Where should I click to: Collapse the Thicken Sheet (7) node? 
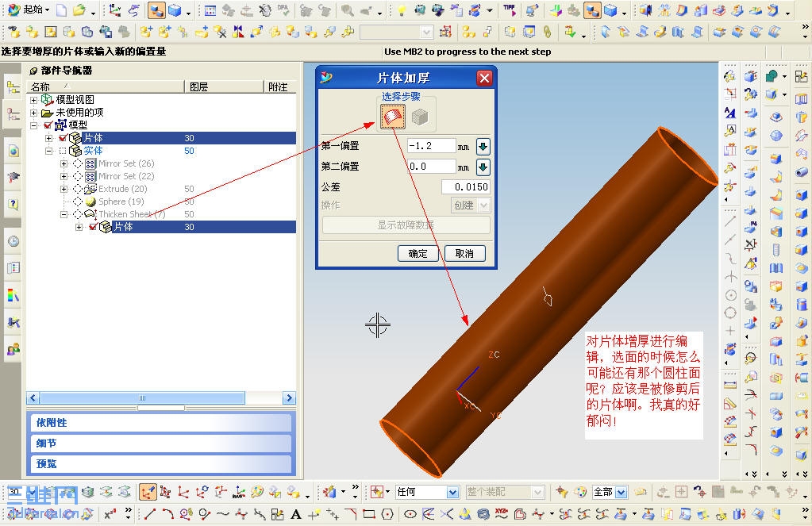pos(63,214)
